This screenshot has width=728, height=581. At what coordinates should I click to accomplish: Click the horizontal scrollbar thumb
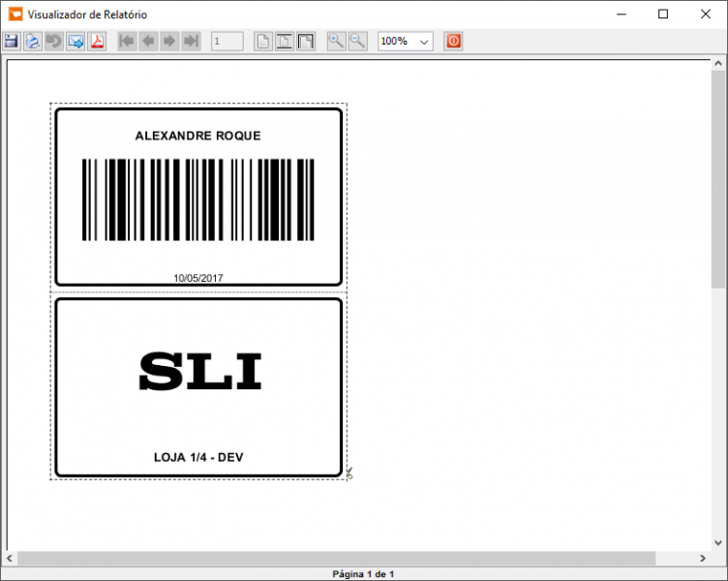336,558
